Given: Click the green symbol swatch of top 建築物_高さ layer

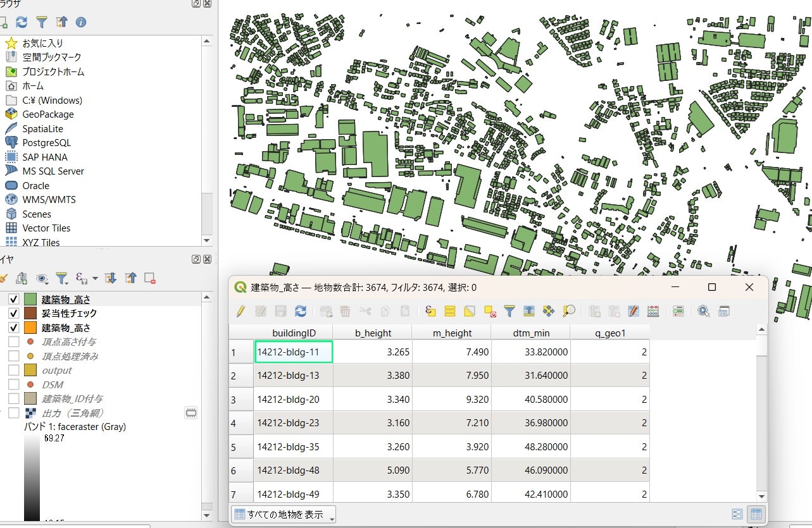Looking at the screenshot, I should point(30,299).
